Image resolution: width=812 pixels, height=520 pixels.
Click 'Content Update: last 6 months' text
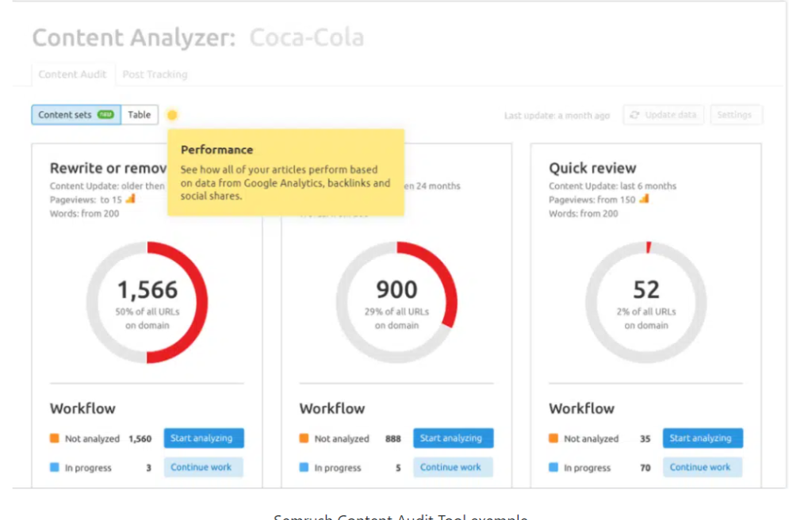click(613, 186)
